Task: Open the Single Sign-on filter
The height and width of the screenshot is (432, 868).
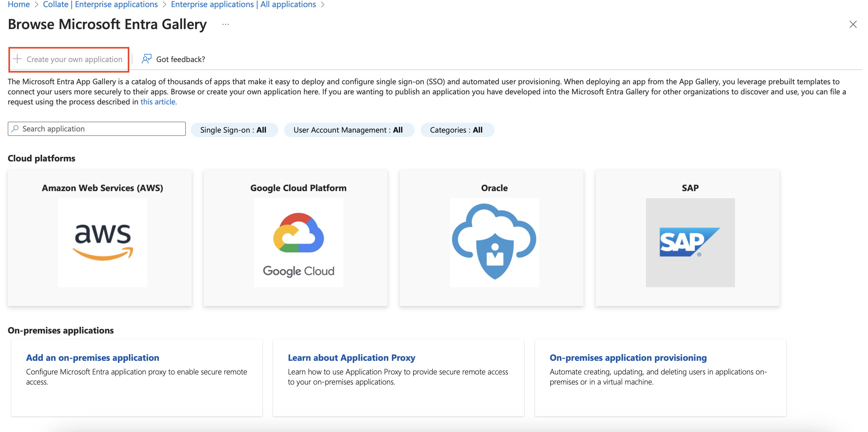Action: (234, 130)
